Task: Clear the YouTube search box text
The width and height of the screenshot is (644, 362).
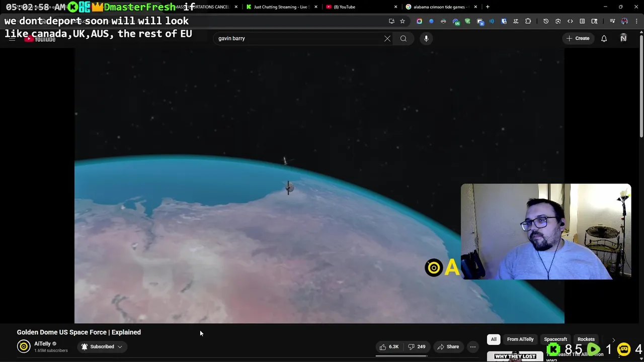Action: [387, 38]
